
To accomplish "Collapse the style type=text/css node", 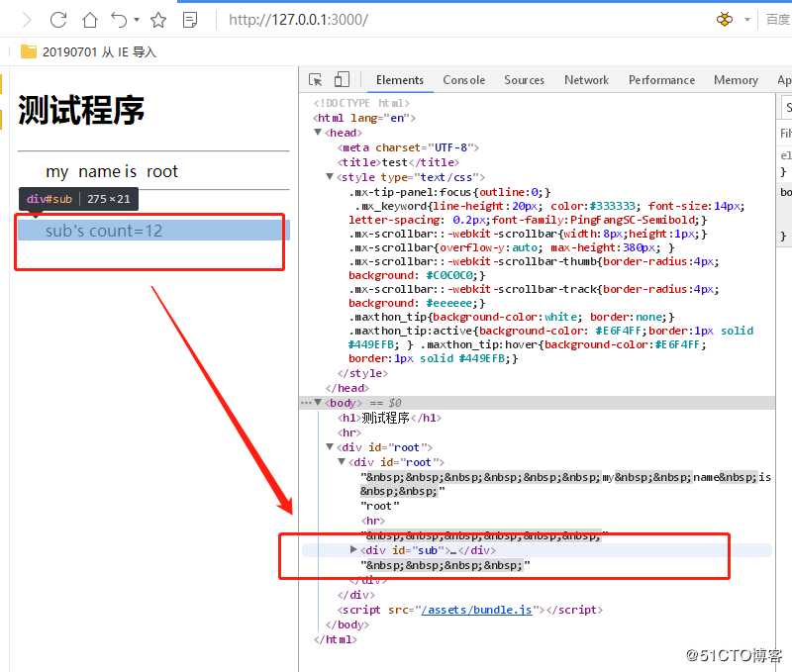I will point(330,177).
